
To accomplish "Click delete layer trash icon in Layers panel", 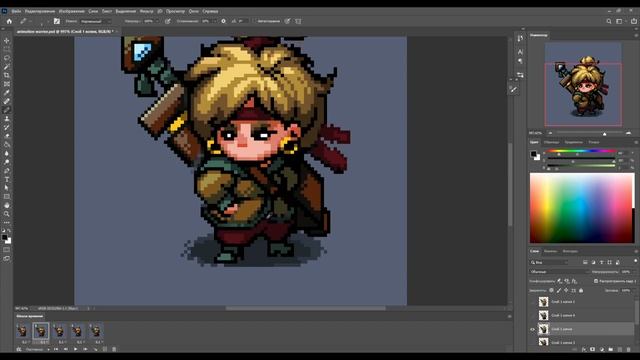I will [x=629, y=350].
